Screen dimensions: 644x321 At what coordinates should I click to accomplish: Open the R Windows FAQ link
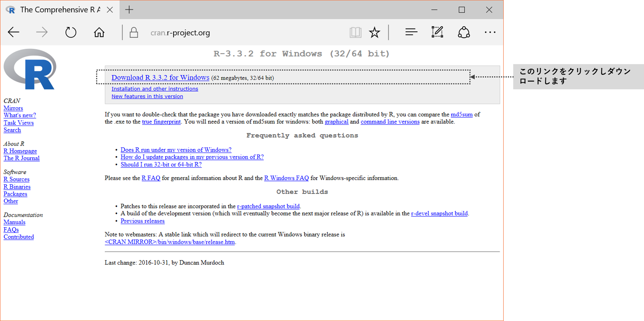(x=286, y=178)
